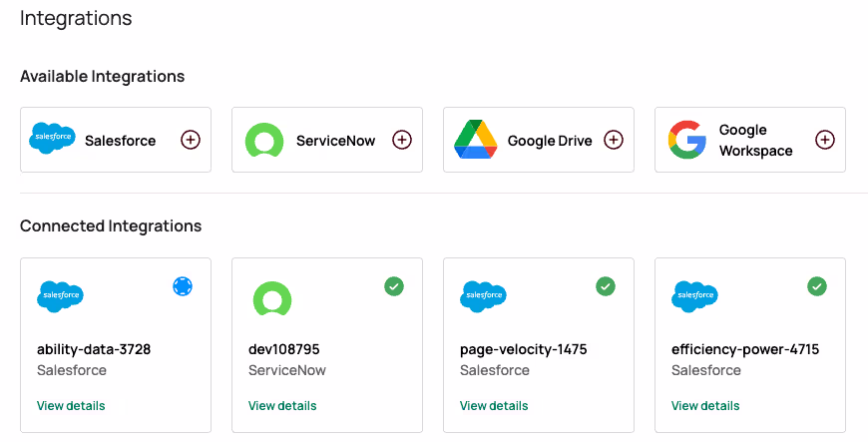Click the Salesforce subtitle under ability-data-3728
This screenshot has height=442, width=868.
point(72,370)
